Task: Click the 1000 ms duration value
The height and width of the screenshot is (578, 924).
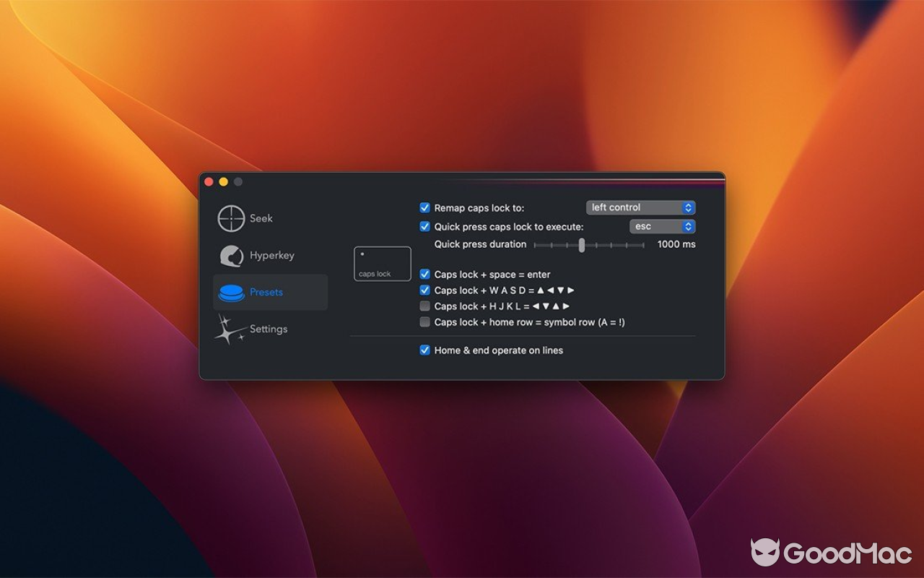Action: [x=677, y=244]
